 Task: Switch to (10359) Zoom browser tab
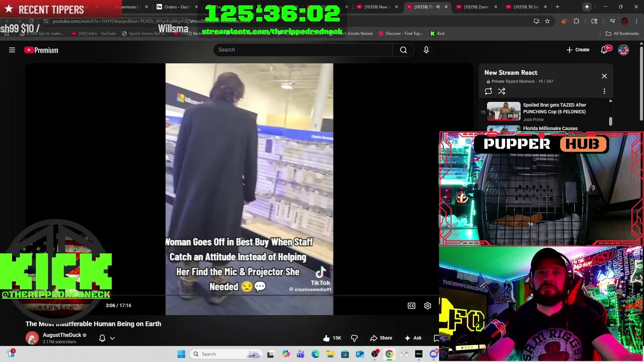point(477,7)
